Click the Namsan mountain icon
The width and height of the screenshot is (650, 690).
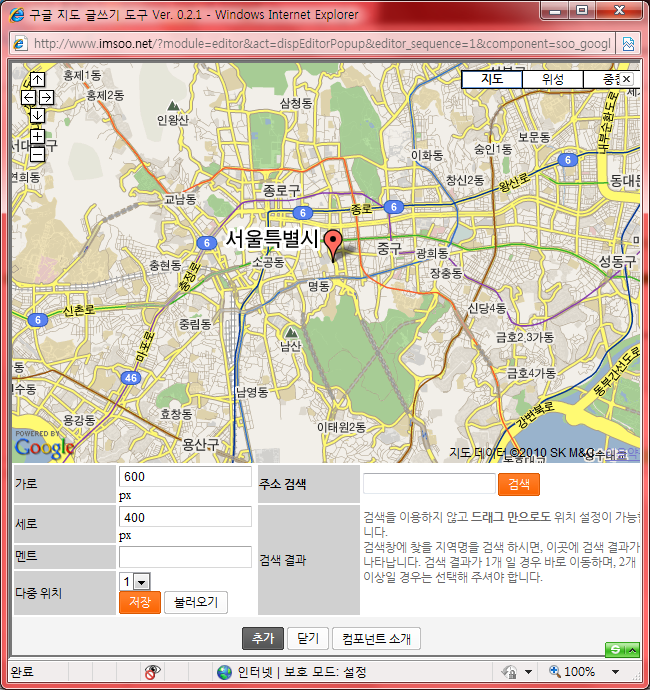coord(290,333)
